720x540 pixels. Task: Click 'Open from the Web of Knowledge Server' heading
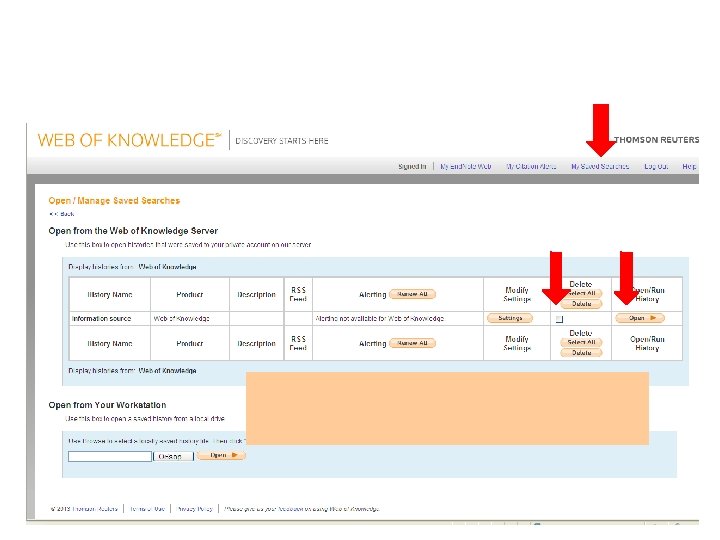tap(133, 231)
